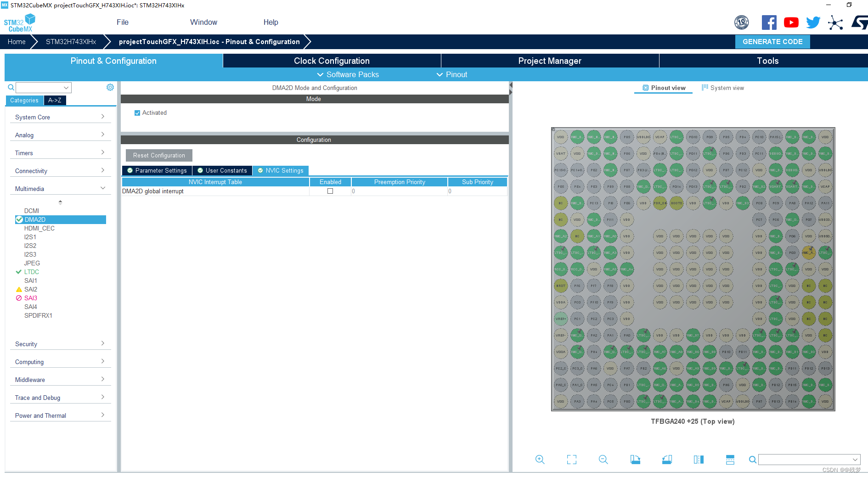
Task: Switch to System view
Action: point(723,88)
